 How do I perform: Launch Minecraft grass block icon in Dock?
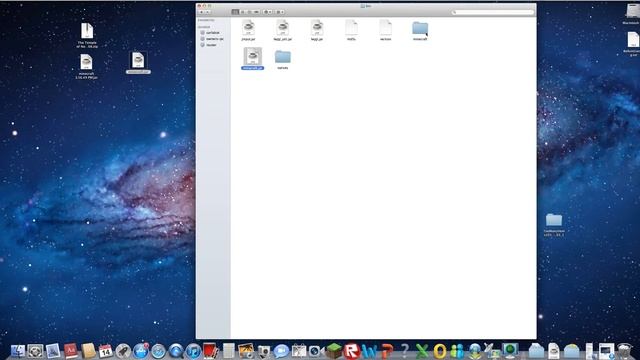(x=334, y=351)
